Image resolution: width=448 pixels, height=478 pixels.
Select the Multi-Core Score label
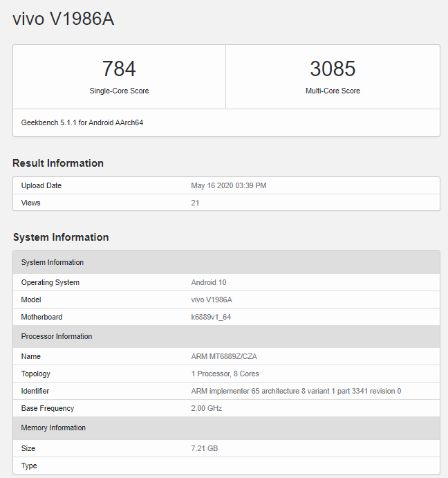click(333, 91)
